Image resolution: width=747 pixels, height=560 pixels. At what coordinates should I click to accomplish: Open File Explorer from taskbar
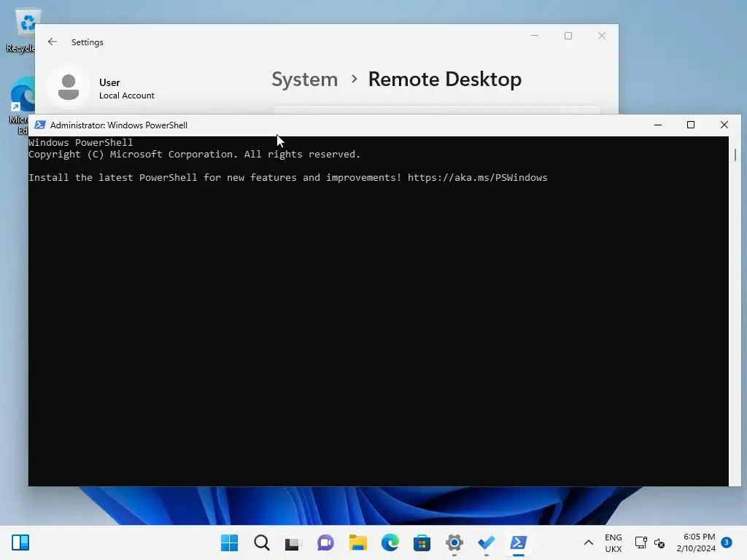tap(357, 542)
